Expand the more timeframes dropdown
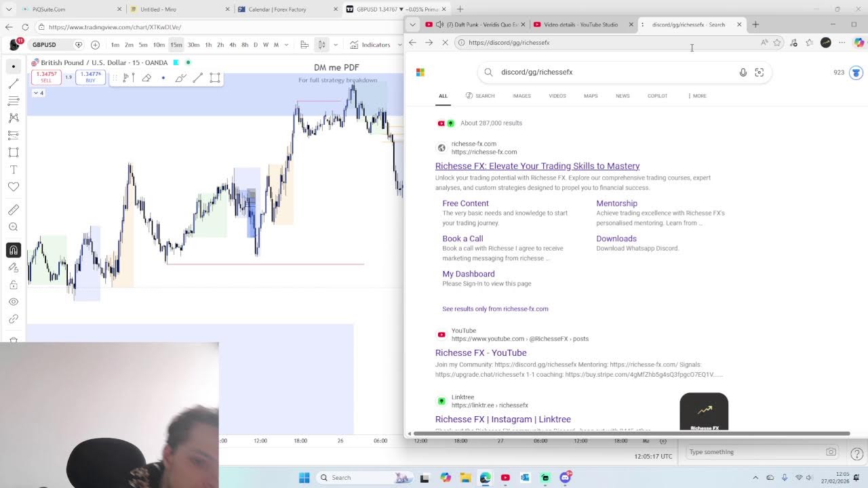Screen dimensions: 868x488 click(x=286, y=45)
